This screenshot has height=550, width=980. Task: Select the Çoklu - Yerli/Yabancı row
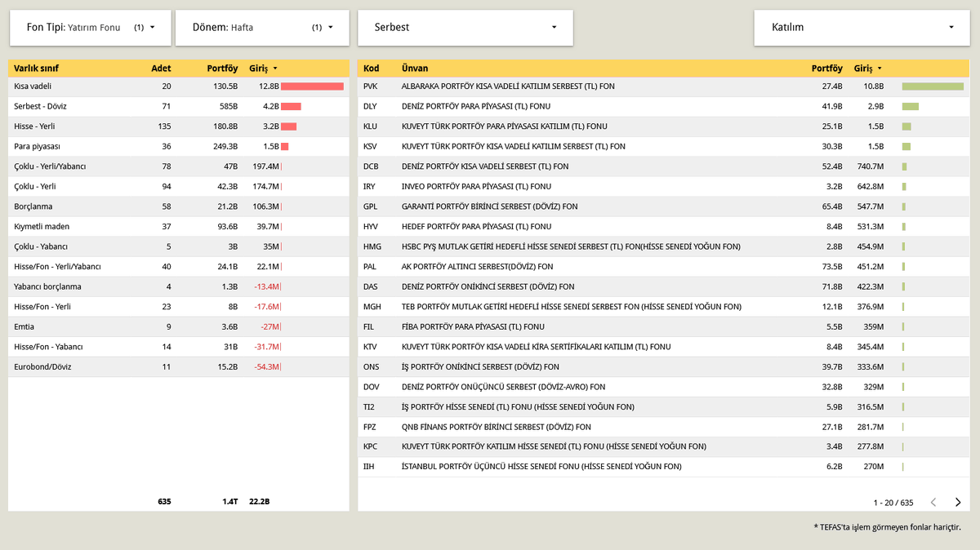click(179, 166)
